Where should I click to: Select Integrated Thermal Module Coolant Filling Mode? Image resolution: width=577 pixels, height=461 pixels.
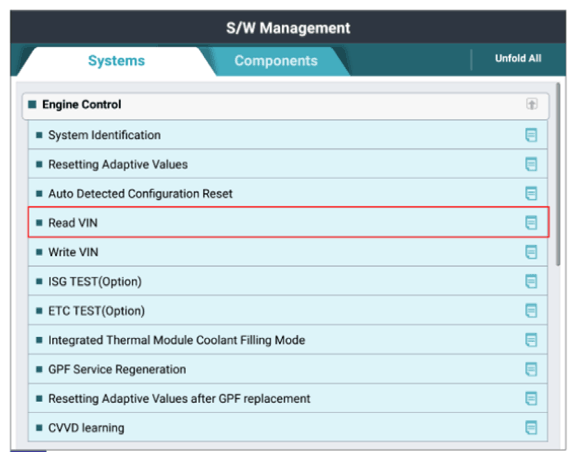click(288, 340)
